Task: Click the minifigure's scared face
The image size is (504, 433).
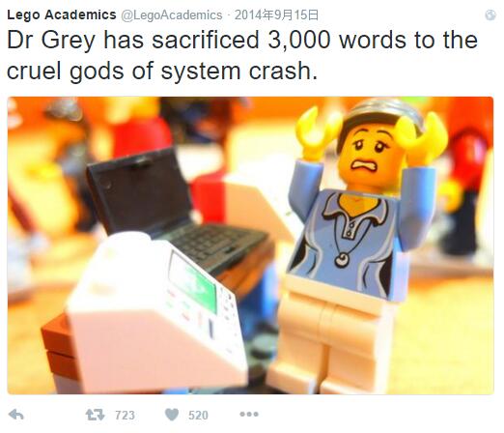Action: click(372, 155)
